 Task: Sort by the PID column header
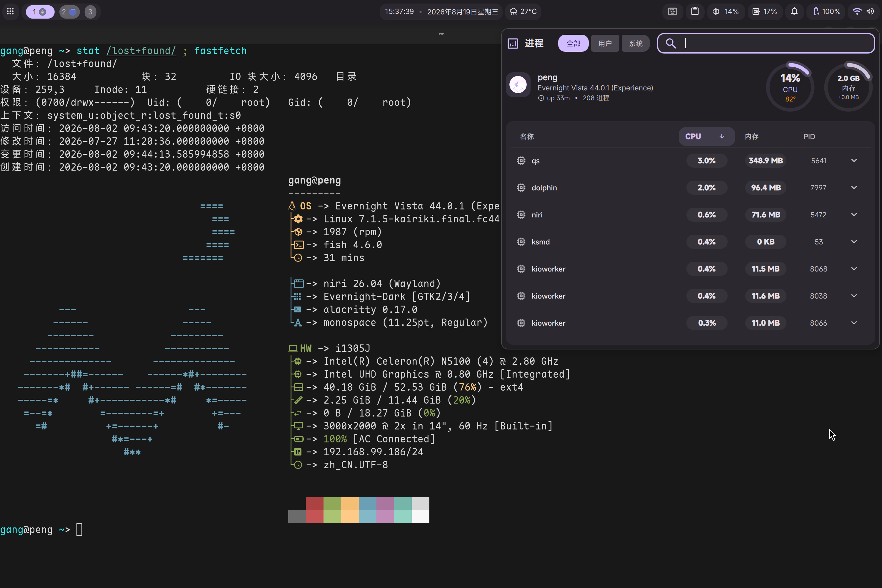809,136
